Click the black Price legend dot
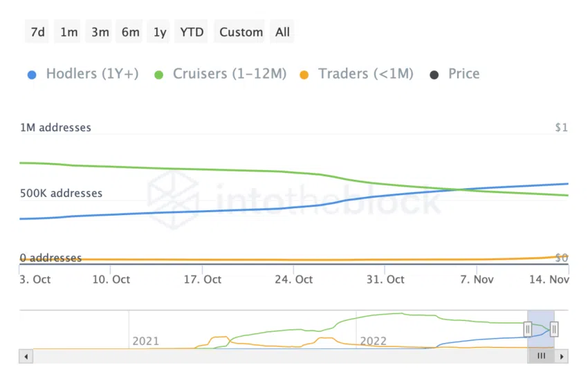 pyautogui.click(x=434, y=75)
